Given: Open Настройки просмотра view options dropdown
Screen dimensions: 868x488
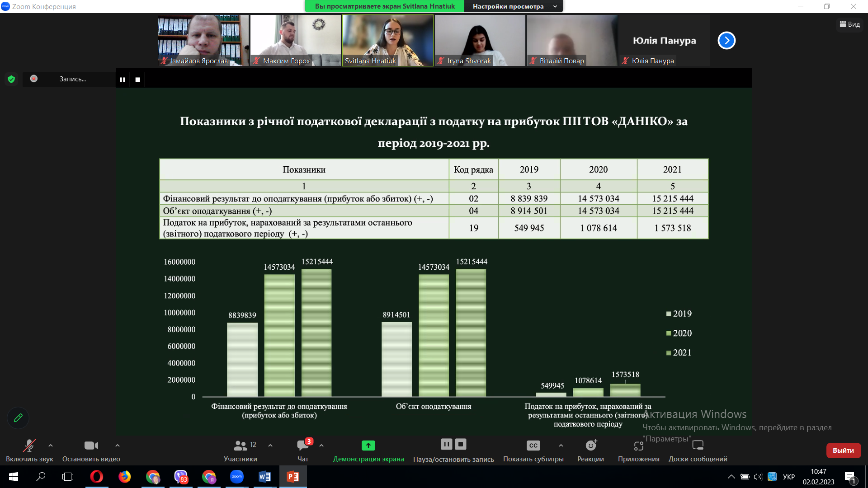Looking at the screenshot, I should (x=514, y=6).
